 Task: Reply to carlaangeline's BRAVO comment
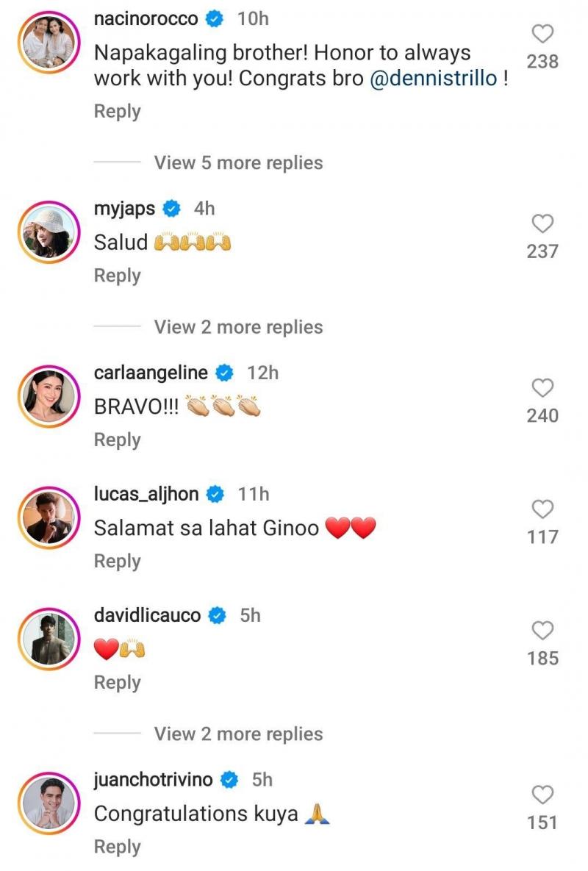coord(117,440)
